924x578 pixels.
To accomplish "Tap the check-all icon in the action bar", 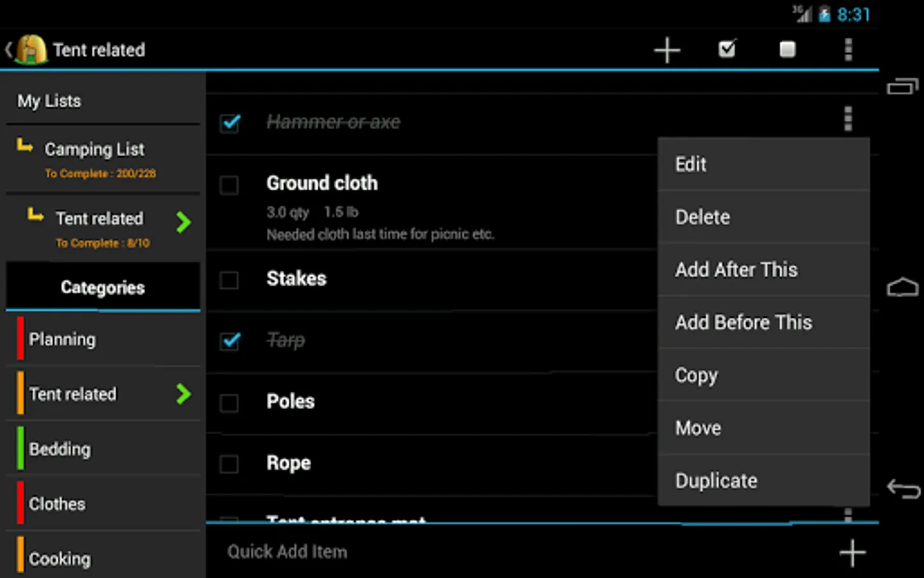I will (x=727, y=49).
